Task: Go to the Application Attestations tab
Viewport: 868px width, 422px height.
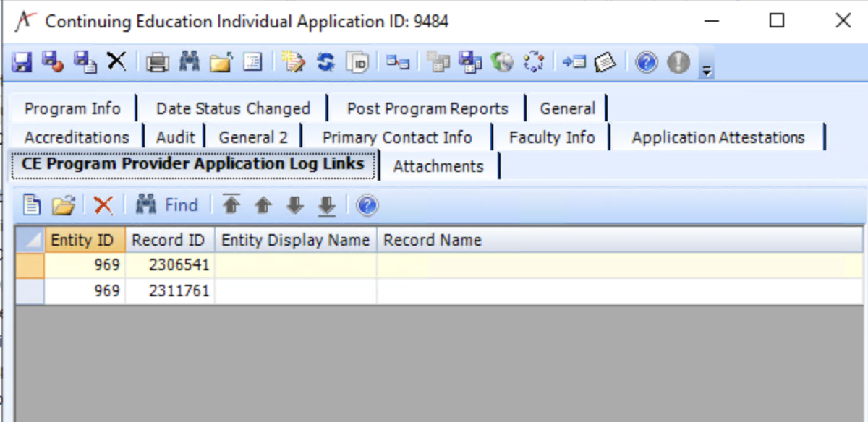Action: tap(718, 137)
